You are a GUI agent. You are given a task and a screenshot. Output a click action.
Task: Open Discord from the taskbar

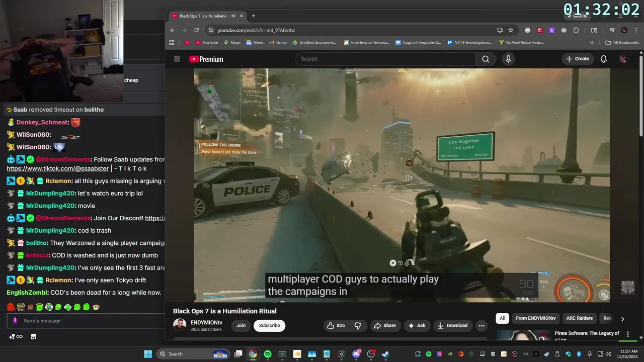[357, 354]
